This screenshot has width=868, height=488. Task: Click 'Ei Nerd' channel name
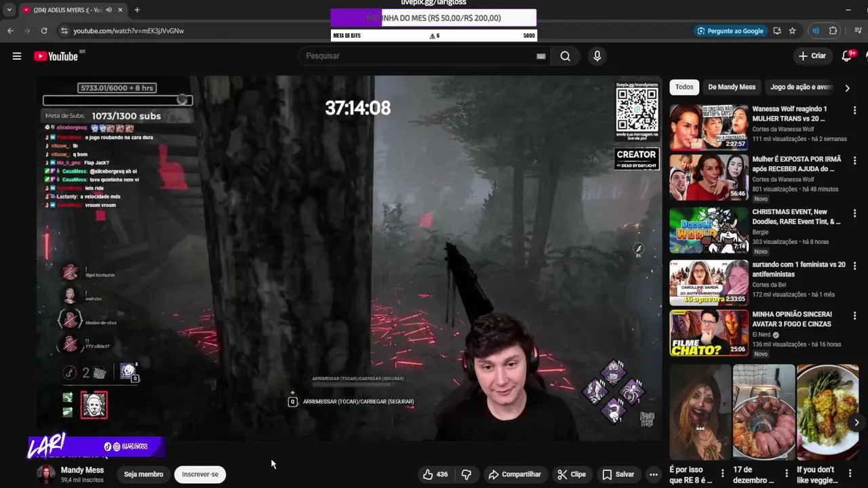pos(762,335)
